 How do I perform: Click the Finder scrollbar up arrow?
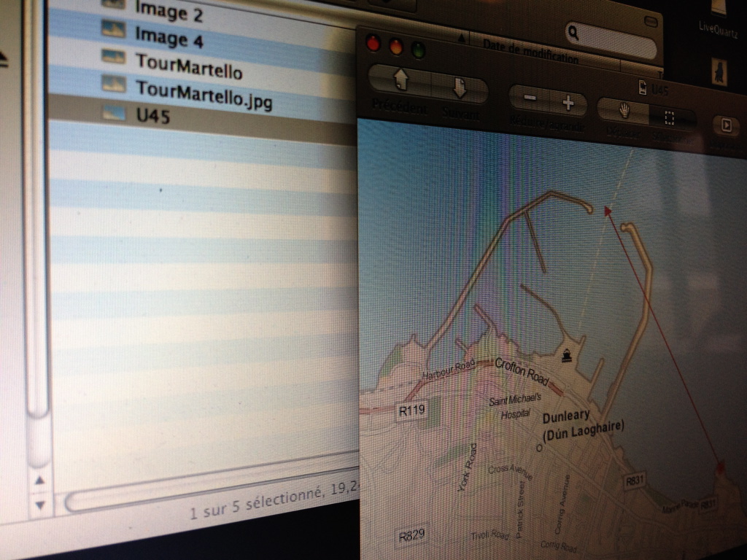(39, 481)
